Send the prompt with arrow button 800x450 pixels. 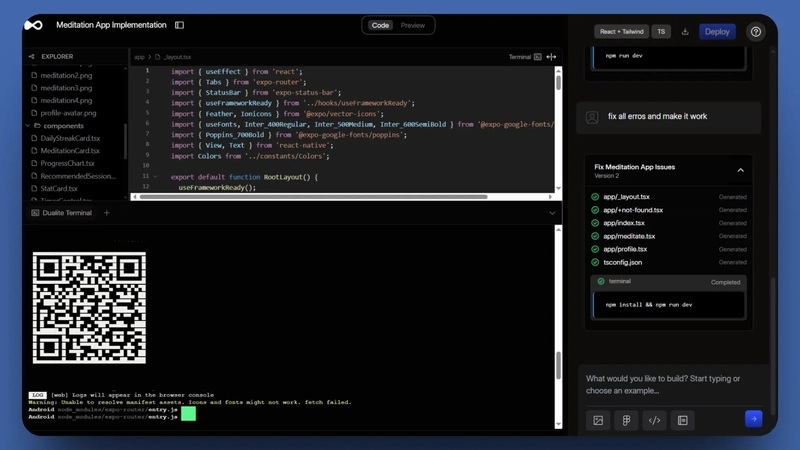point(754,419)
